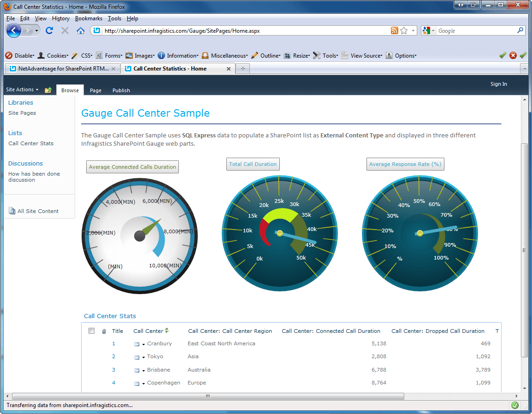The image size is (532, 414).
Task: Open the View Source toolbar menu
Action: pos(362,56)
